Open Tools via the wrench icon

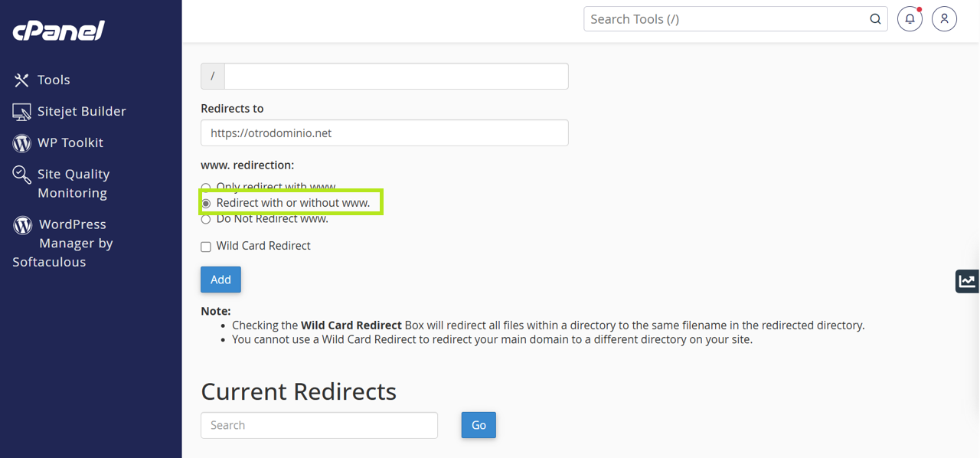(21, 80)
